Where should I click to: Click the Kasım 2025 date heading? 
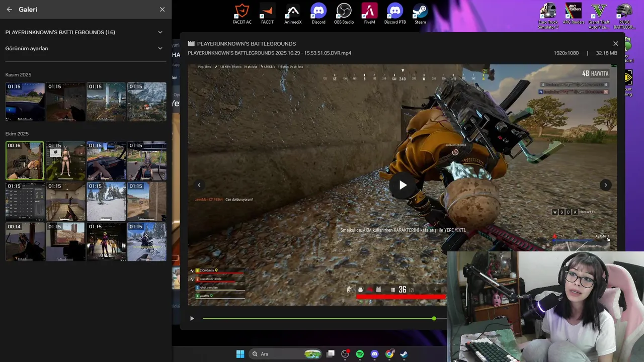tap(18, 75)
